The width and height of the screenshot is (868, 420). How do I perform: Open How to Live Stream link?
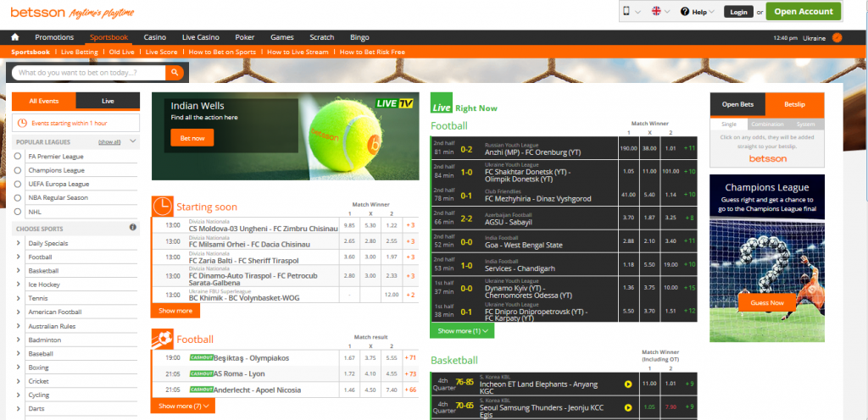click(x=298, y=52)
